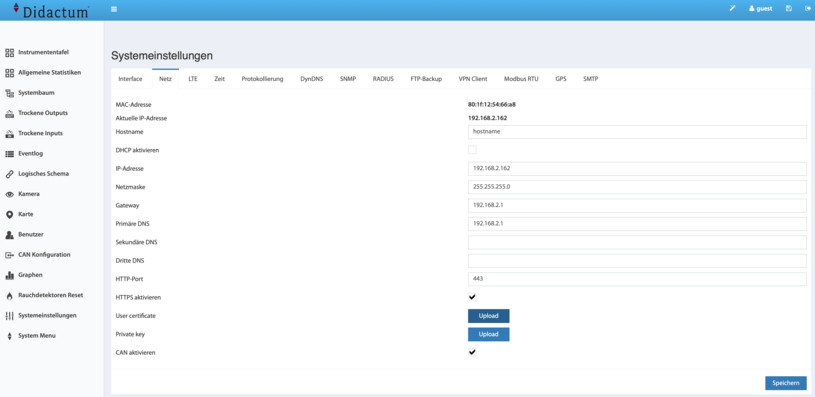Switch to the DynDNS tab
The image size is (815, 397).
tap(311, 79)
